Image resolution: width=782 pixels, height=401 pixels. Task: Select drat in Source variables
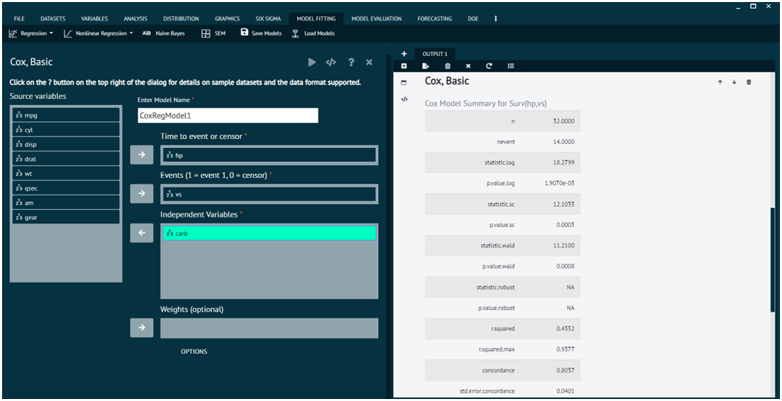(x=66, y=159)
